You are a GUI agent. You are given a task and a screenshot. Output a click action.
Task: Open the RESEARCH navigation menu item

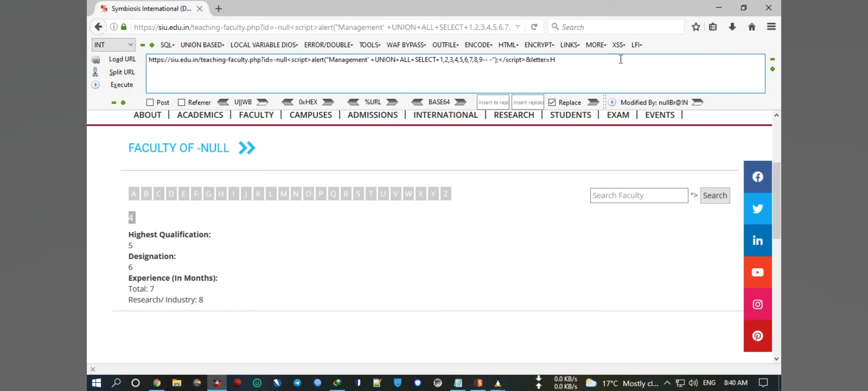click(x=514, y=115)
